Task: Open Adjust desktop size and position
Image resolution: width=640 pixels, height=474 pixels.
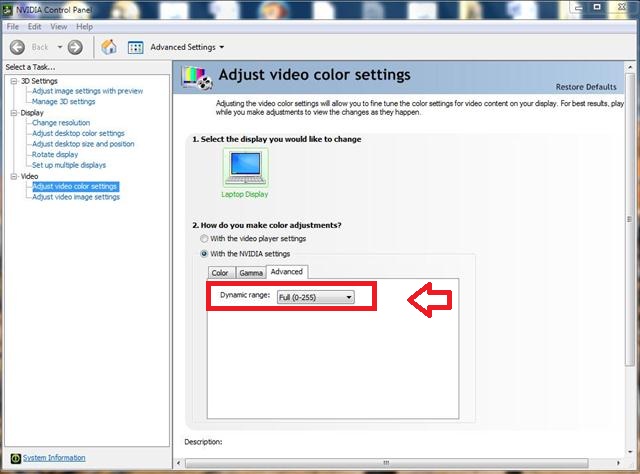Action: (83, 144)
